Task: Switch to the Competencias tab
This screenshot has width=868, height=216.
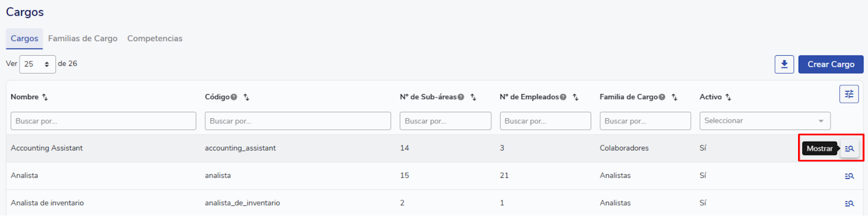Action: (155, 38)
